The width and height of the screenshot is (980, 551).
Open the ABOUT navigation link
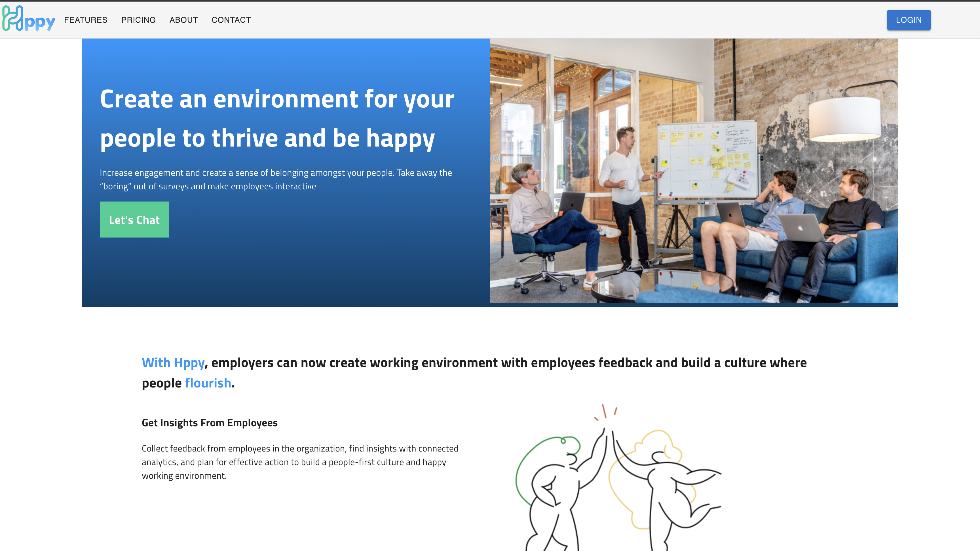183,20
